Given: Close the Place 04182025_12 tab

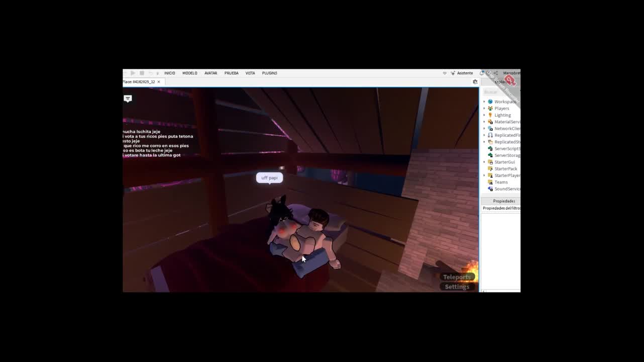Looking at the screenshot, I should click(x=159, y=82).
